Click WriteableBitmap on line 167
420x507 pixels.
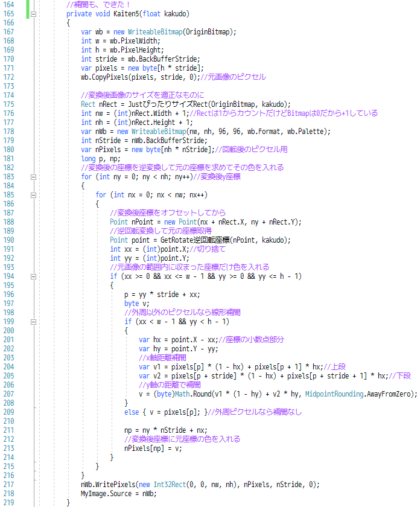(155, 32)
